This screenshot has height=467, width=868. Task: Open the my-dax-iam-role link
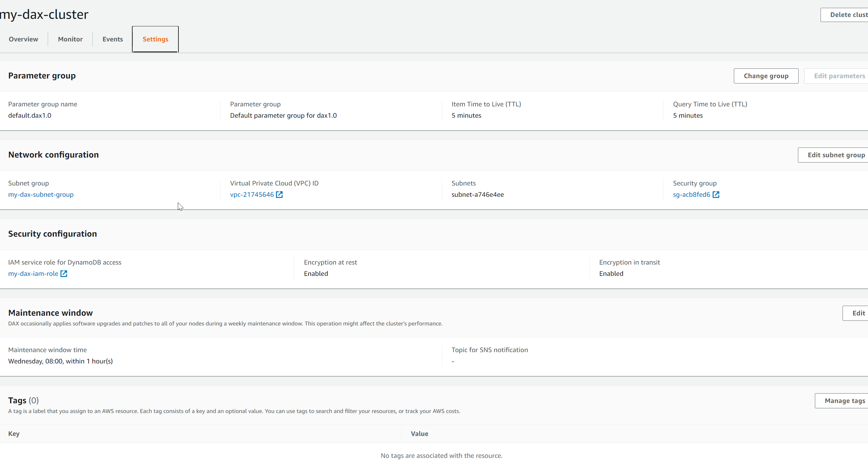point(33,274)
